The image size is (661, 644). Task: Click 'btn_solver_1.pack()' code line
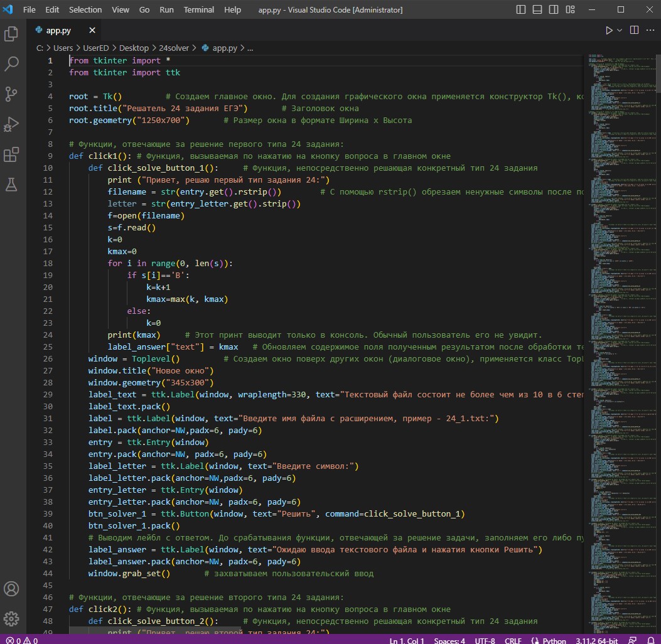(134, 525)
